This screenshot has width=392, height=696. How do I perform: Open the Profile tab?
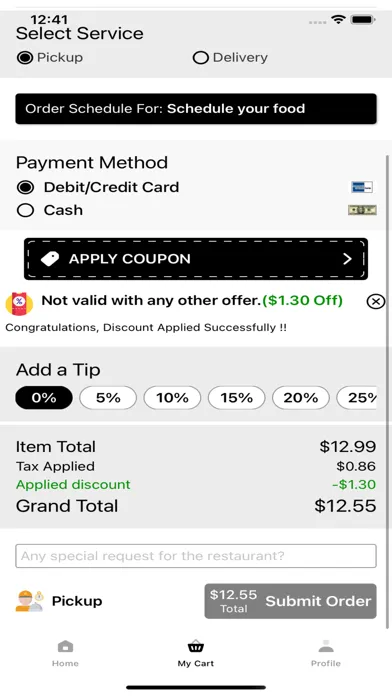326,653
